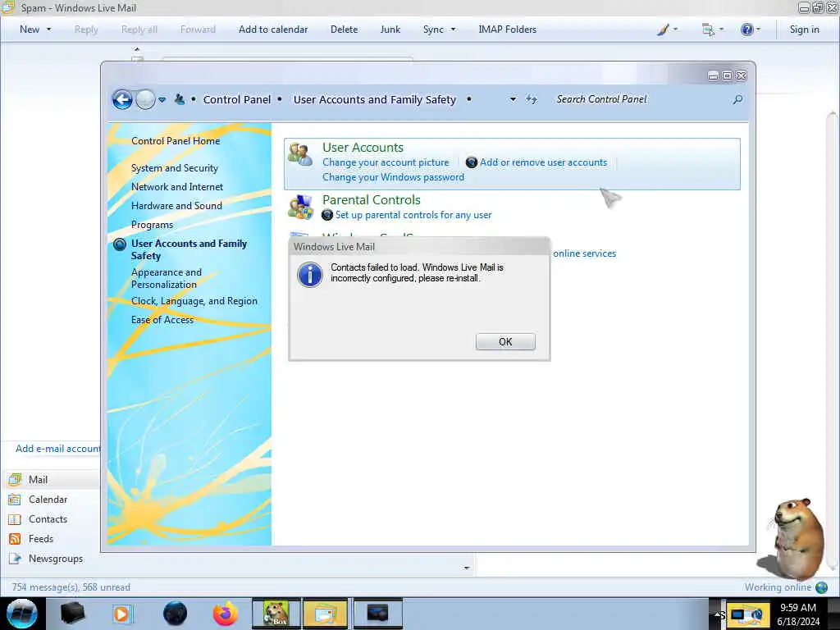Viewport: 840px width, 630px height.
Task: Click the Windows Start orb
Action: tap(22, 614)
